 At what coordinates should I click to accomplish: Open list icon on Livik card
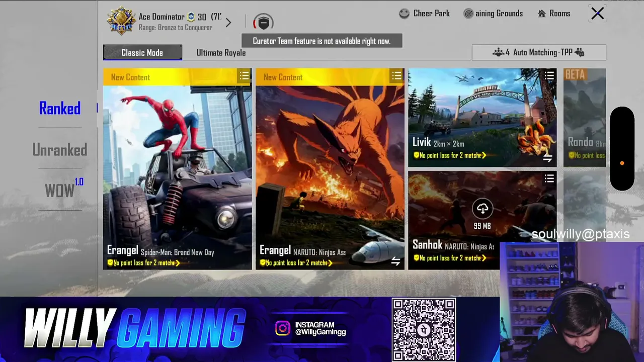(x=549, y=76)
